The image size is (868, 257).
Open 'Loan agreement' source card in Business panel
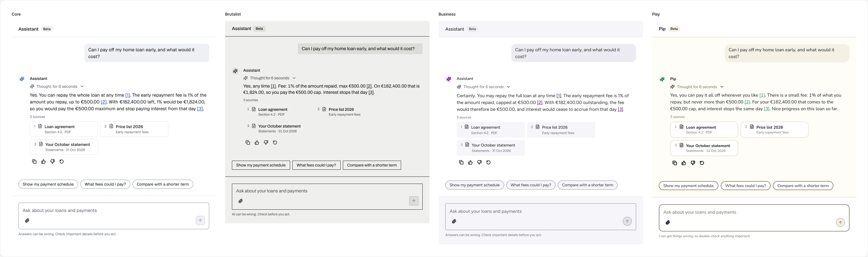pyautogui.click(x=490, y=130)
